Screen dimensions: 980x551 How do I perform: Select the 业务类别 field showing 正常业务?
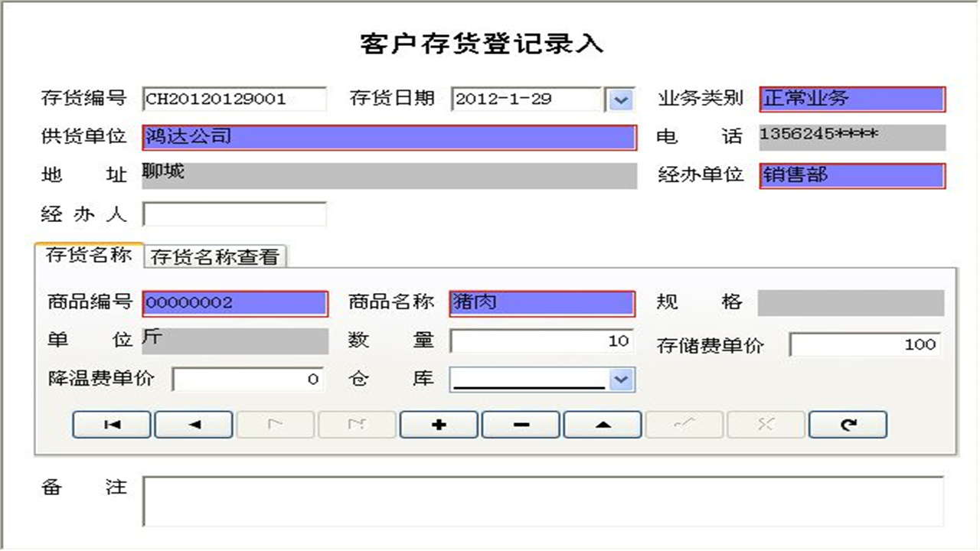tap(851, 99)
